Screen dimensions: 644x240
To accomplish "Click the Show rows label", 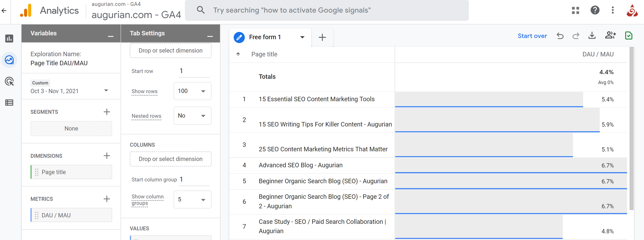I will (x=145, y=91).
